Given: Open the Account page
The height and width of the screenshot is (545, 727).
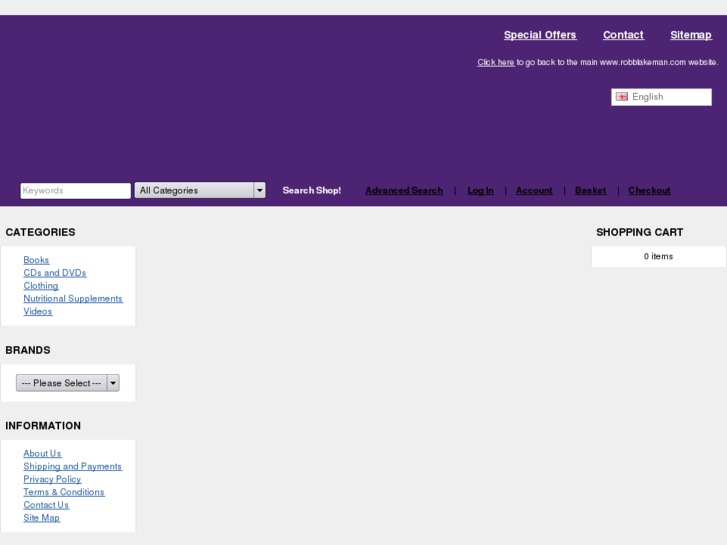Looking at the screenshot, I should 534,190.
